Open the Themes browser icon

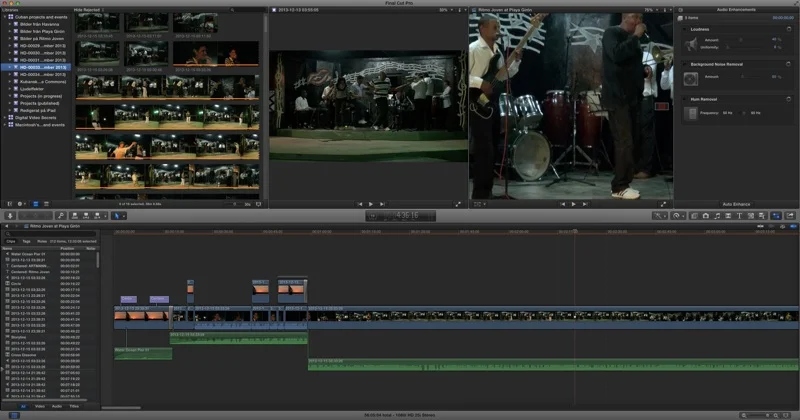[x=762, y=216]
